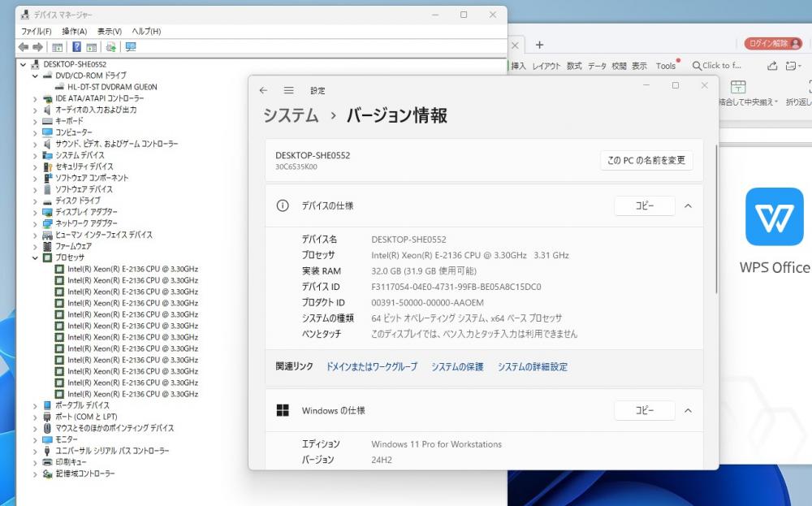This screenshot has width=812, height=506.
Task: Copy device specs with the コピー button
Action: click(x=645, y=205)
